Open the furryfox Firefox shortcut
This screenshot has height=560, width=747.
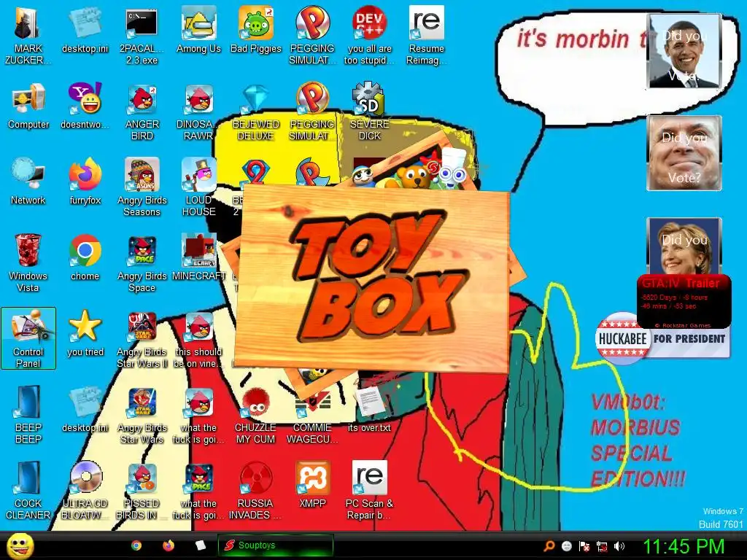[85, 182]
